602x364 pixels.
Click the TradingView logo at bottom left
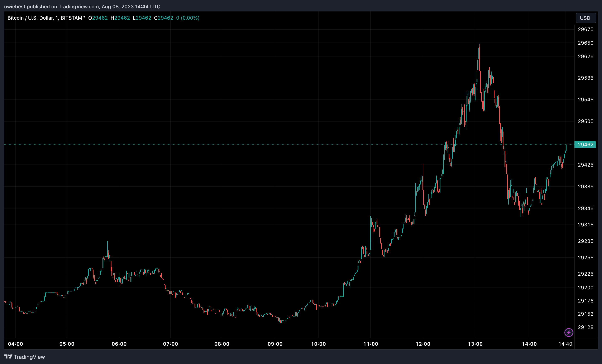pos(24,357)
